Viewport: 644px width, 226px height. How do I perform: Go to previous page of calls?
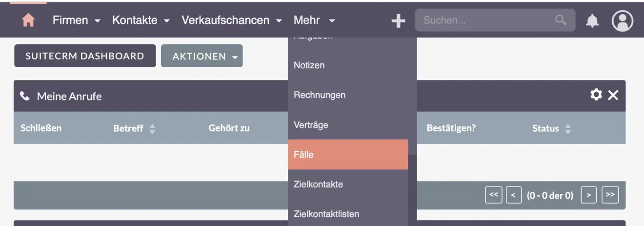(x=513, y=195)
